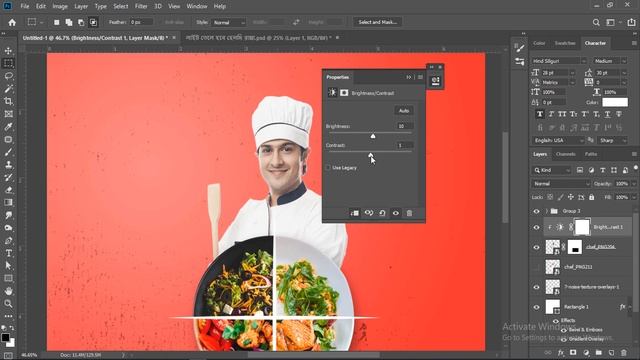The image size is (640, 360).
Task: Click the Character text color swatch
Action: click(x=615, y=102)
